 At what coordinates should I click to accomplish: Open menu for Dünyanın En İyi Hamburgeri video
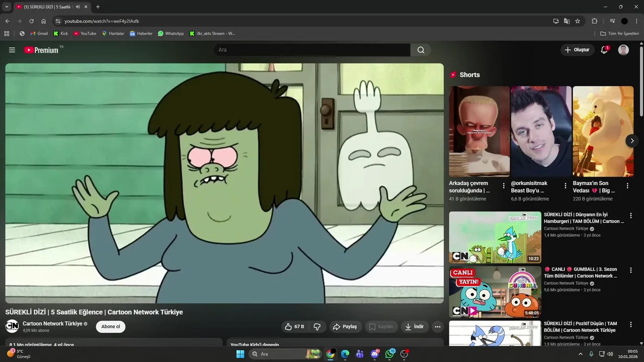[x=631, y=216]
